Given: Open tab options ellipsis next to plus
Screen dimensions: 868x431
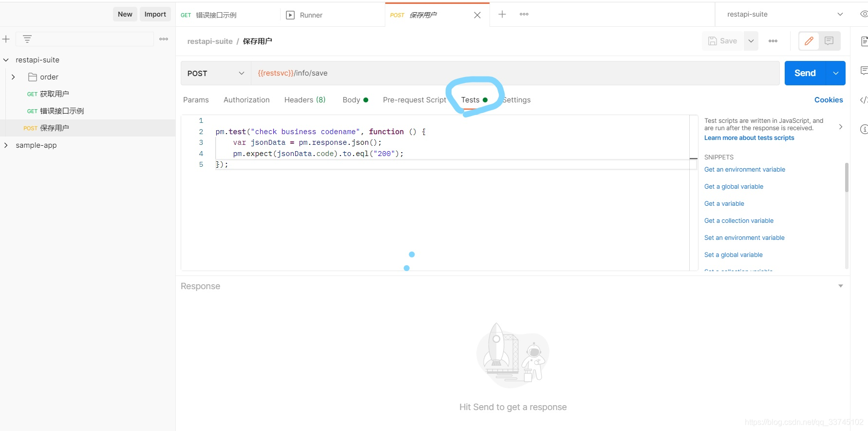Looking at the screenshot, I should (524, 14).
